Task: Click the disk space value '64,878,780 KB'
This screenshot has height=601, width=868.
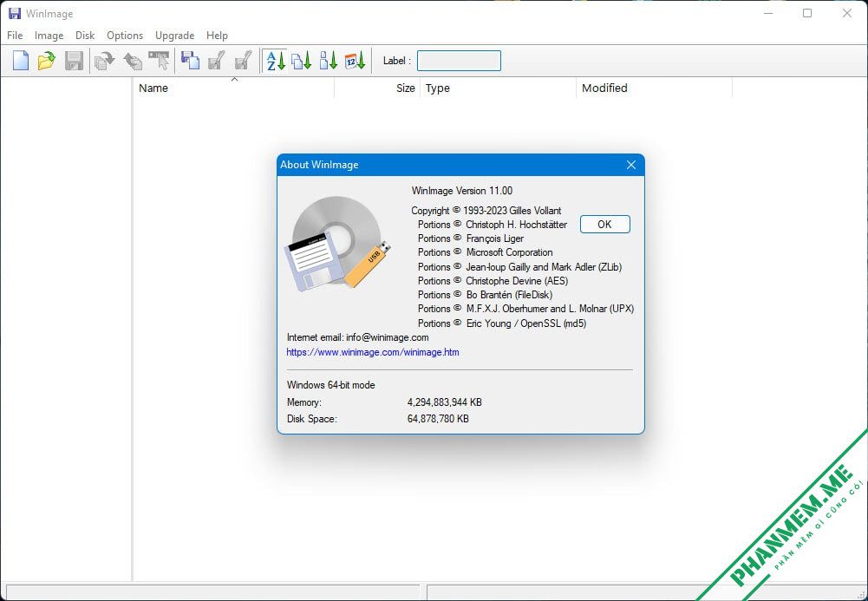Action: click(438, 419)
